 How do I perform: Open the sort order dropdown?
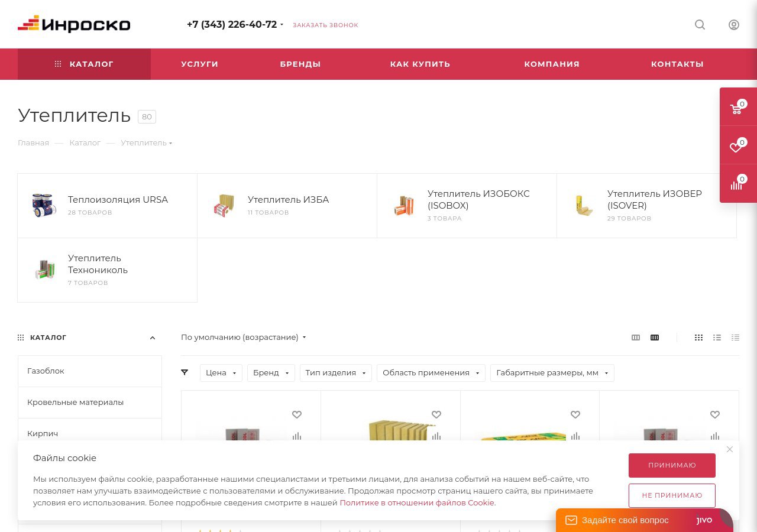[x=244, y=338]
